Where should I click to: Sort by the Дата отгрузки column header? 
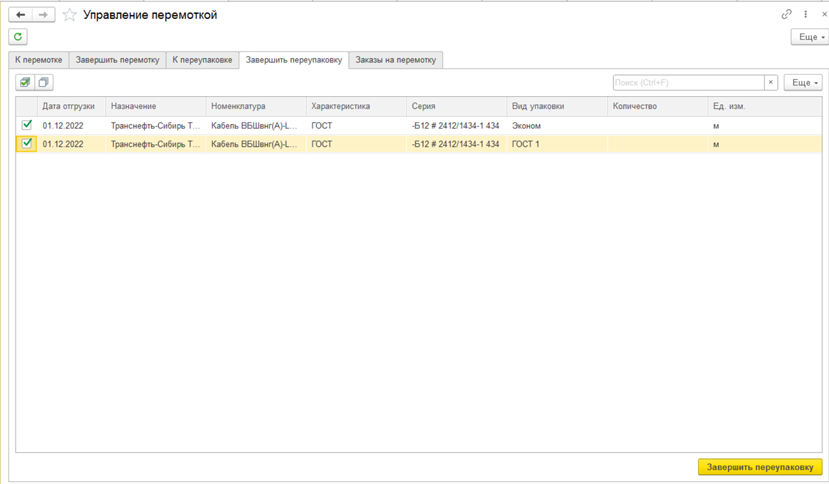pyautogui.click(x=71, y=106)
